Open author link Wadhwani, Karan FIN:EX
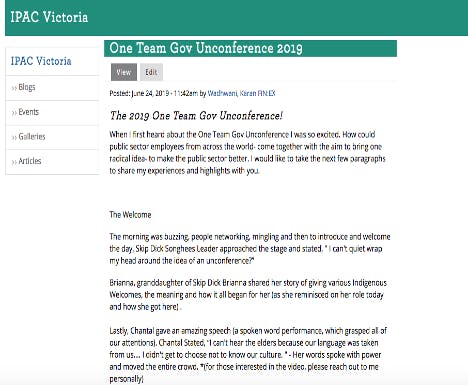This screenshot has height=385, width=468. [241, 93]
